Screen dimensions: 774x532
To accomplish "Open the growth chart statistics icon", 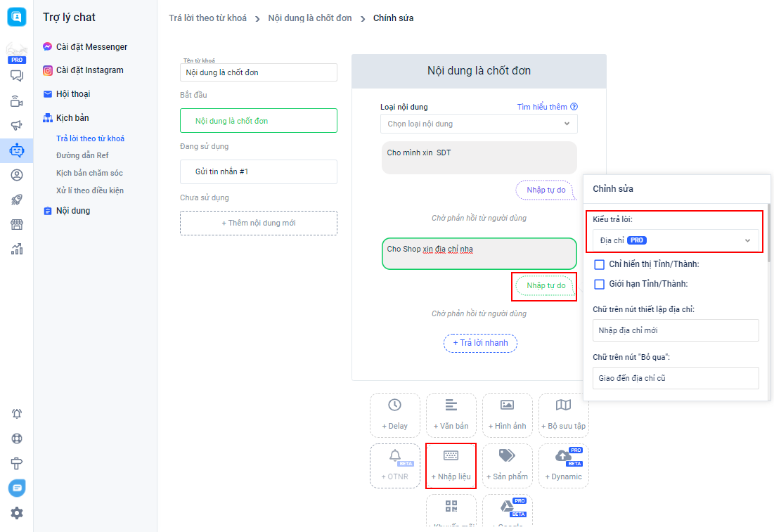I will [x=17, y=249].
